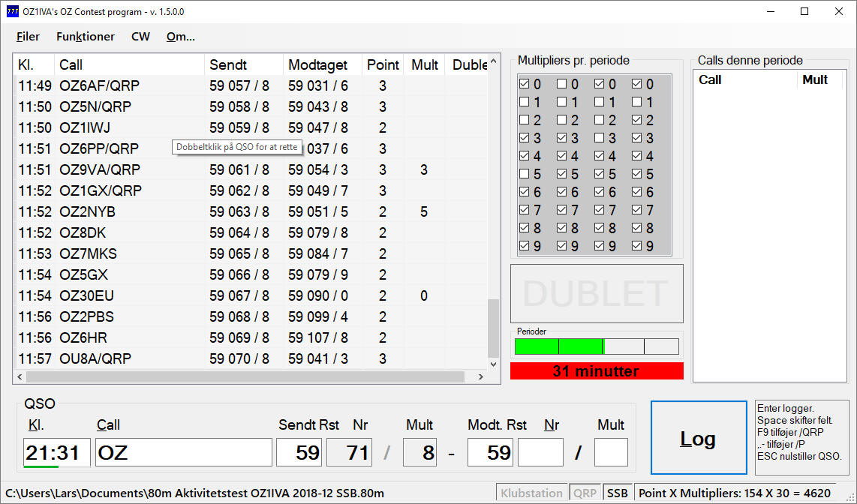Image resolution: width=857 pixels, height=504 pixels.
Task: Click the greyed DUBLET indicator panel
Action: (x=597, y=294)
